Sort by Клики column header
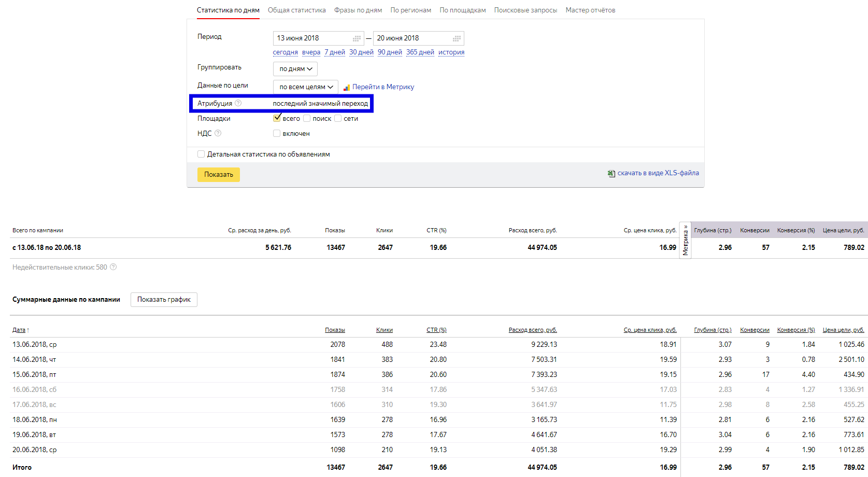Screen dimensions: 868x477 click(x=385, y=330)
